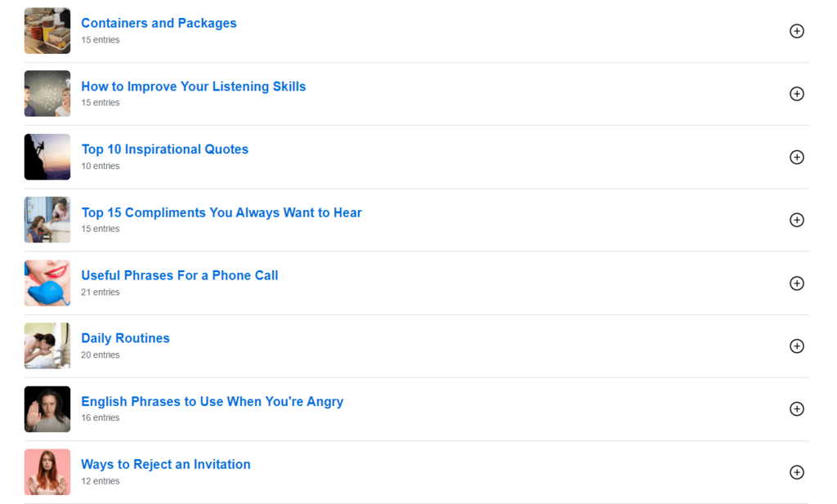Image resolution: width=837 pixels, height=504 pixels.
Task: Select the Daily Routines thumbnail image
Action: [47, 346]
